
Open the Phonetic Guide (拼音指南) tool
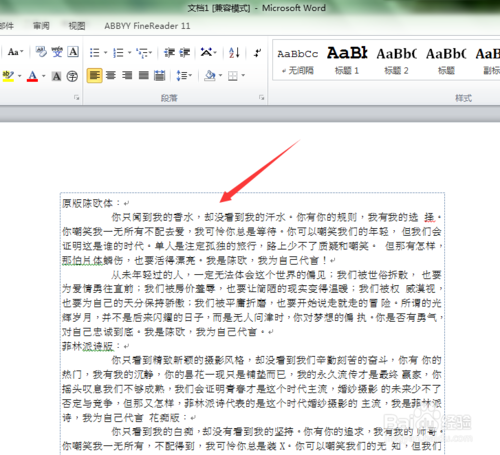57,52
